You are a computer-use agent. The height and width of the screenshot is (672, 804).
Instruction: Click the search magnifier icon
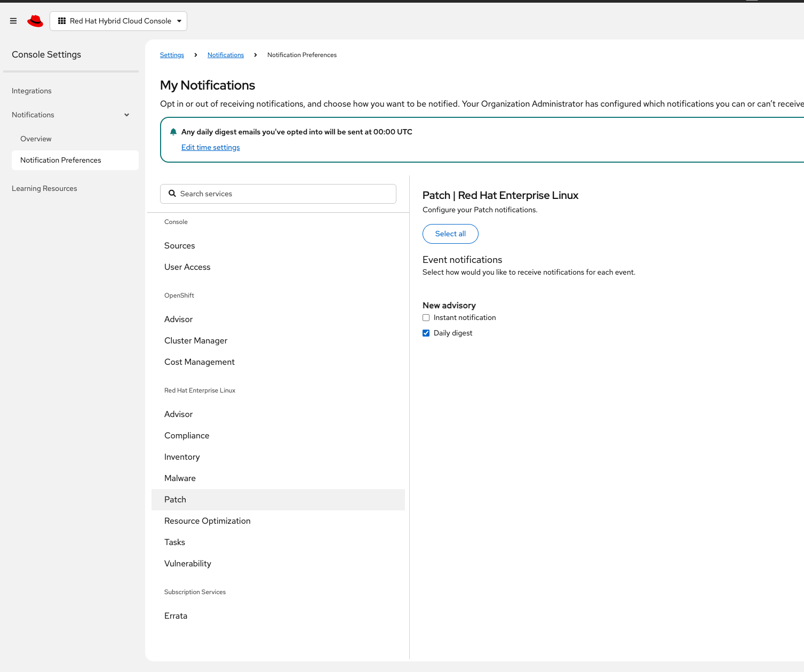pyautogui.click(x=172, y=194)
